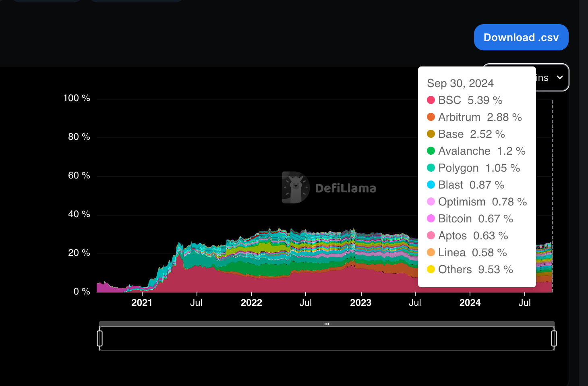588x386 pixels.
Task: Click the 2021 x-axis label
Action: (142, 303)
